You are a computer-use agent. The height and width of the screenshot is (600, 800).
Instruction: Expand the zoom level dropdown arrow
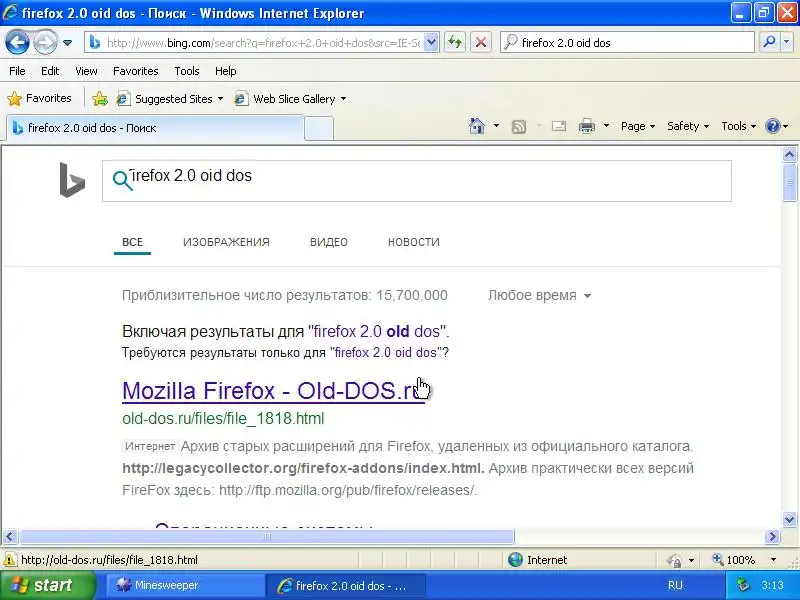[x=773, y=560]
